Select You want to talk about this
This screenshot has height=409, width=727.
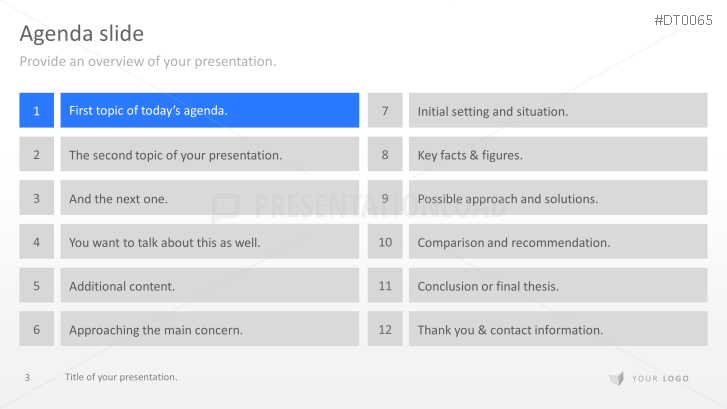[209, 242]
